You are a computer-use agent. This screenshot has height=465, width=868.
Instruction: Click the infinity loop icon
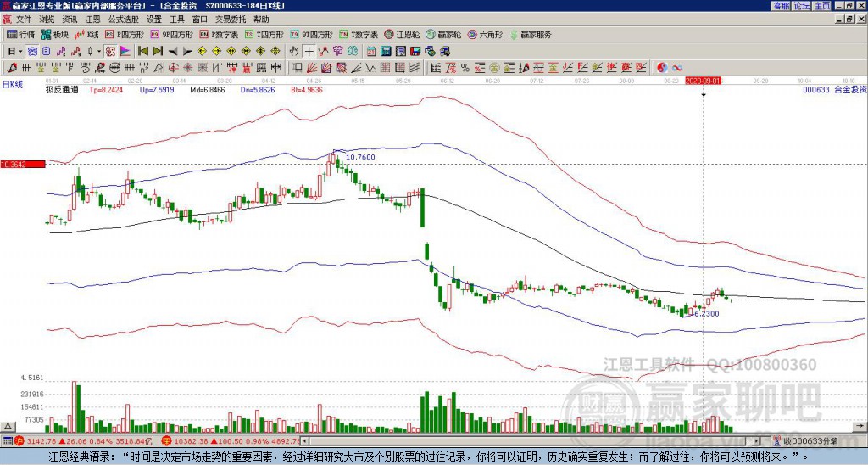(x=677, y=68)
